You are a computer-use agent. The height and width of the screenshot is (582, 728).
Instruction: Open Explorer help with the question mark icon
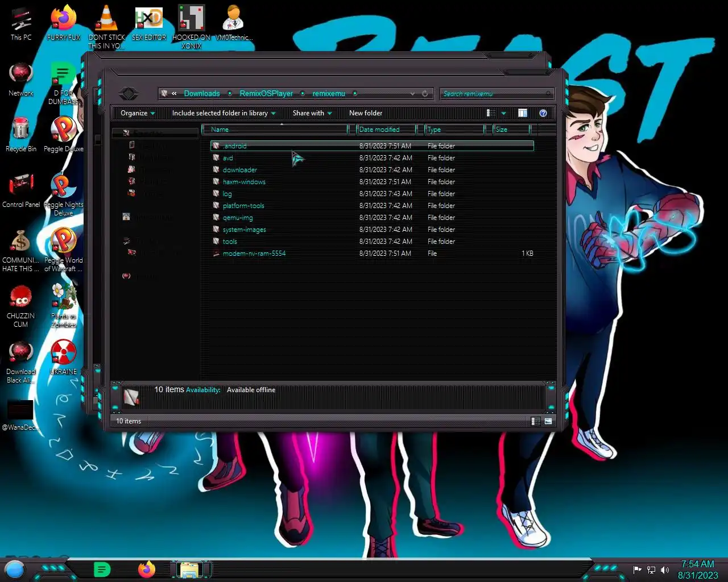tap(543, 113)
